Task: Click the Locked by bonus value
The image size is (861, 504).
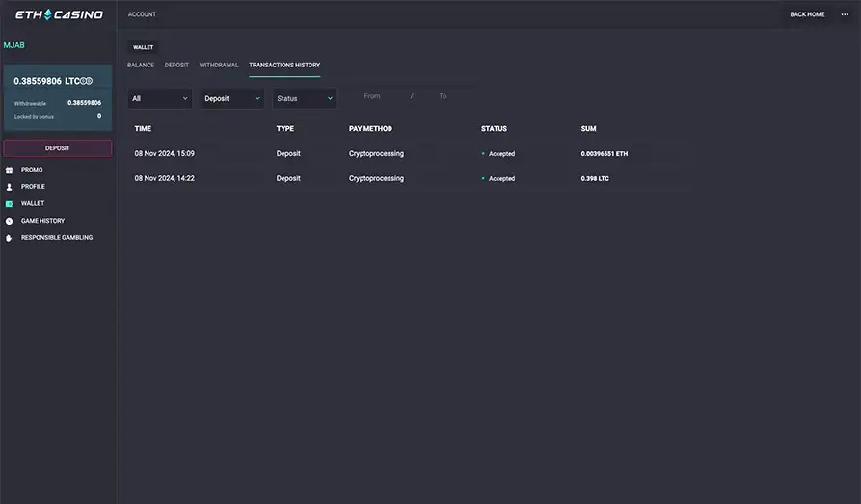Action: (99, 116)
